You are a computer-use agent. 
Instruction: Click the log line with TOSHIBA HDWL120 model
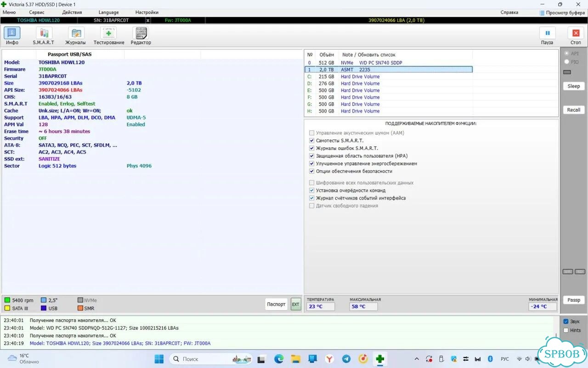(x=120, y=343)
